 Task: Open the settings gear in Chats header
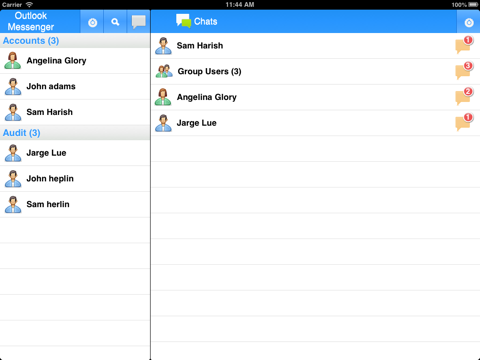[x=469, y=22]
